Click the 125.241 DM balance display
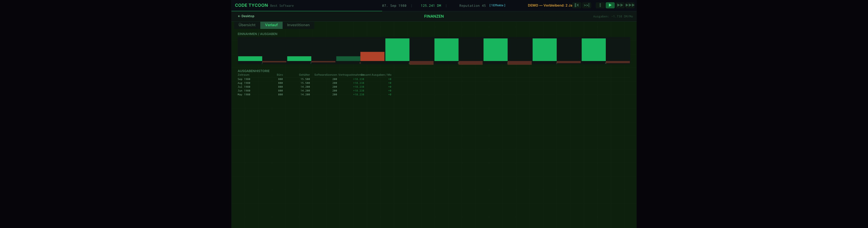Screen dimensions: 868x228 click(430, 6)
